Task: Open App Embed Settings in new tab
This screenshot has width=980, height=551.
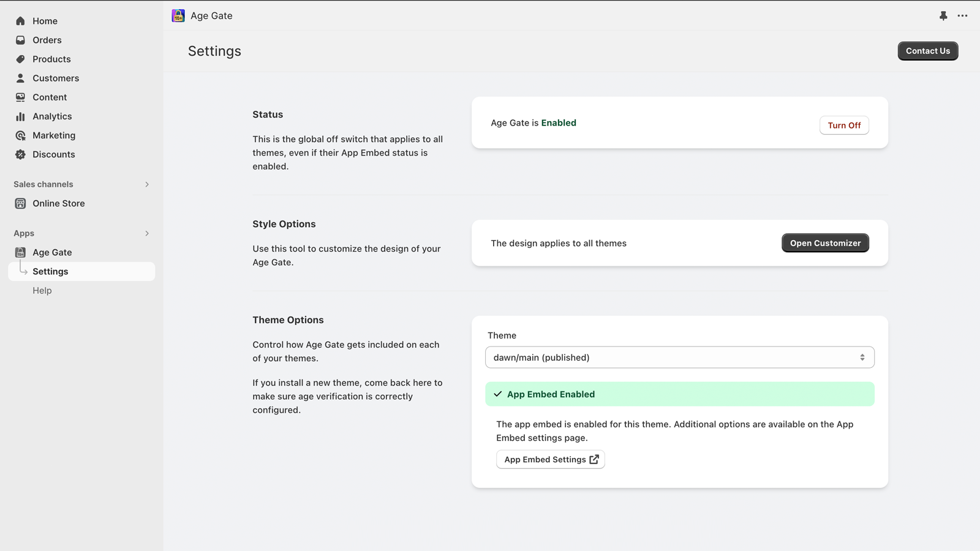Action: 549,459
